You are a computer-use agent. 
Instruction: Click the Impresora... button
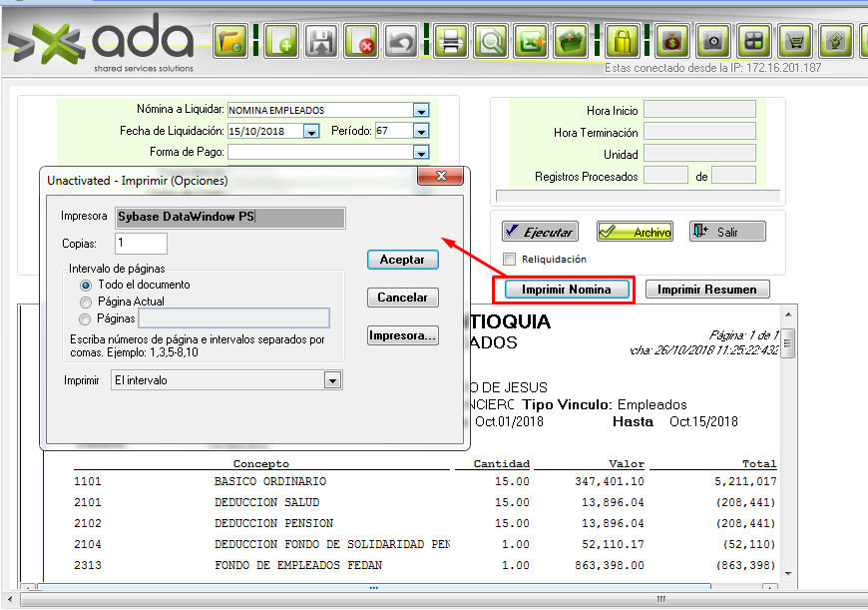point(403,335)
